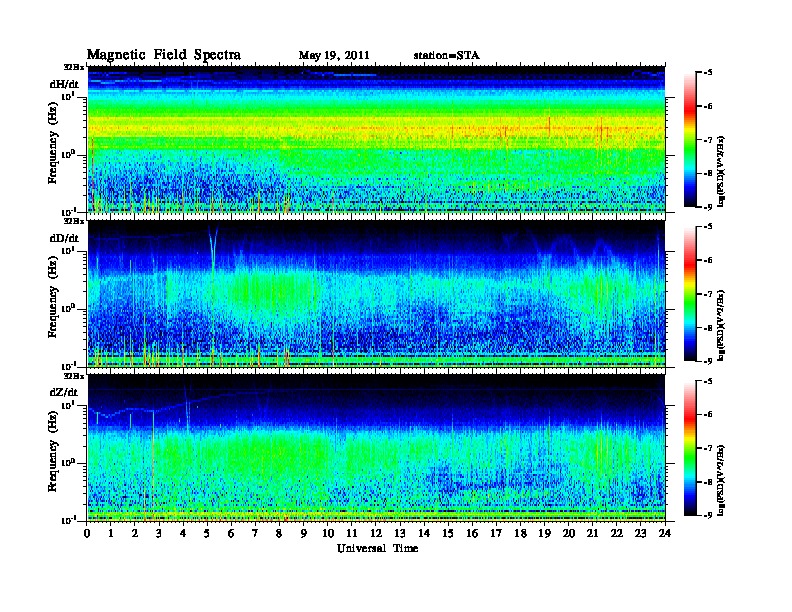Image resolution: width=792 pixels, height=612 pixels.
Task: Click the dD/dt spectrogram plot
Action: pos(376,293)
